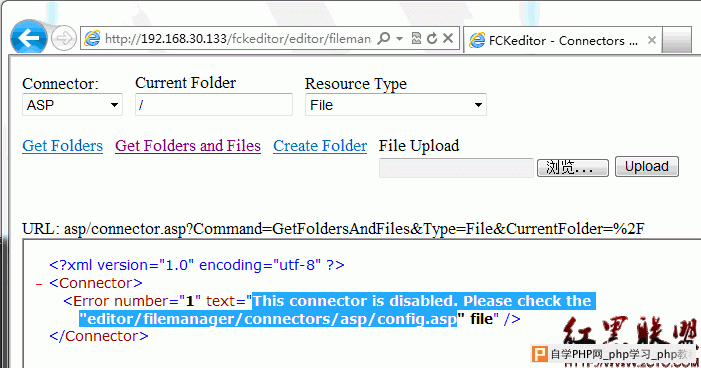This screenshot has width=701, height=368.
Task: Open the address bar autocomplete dropdown arrow
Action: [399, 39]
